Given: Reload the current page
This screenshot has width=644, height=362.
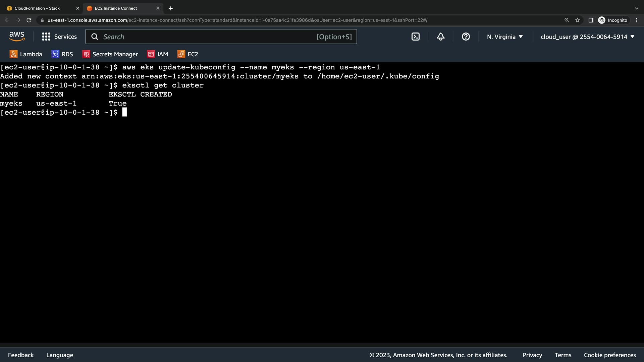Looking at the screenshot, I should 29,20.
